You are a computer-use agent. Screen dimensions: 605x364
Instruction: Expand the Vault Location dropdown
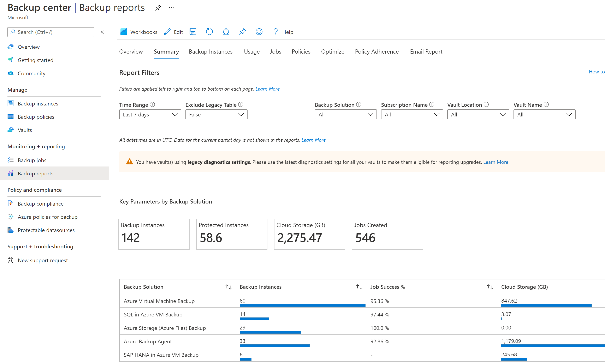tap(478, 114)
